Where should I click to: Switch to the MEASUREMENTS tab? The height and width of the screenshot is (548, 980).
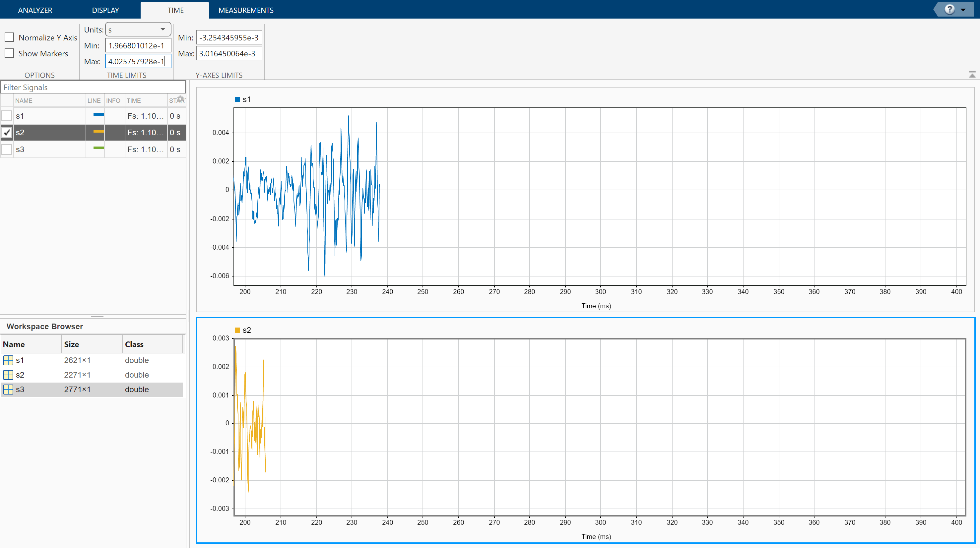point(246,10)
